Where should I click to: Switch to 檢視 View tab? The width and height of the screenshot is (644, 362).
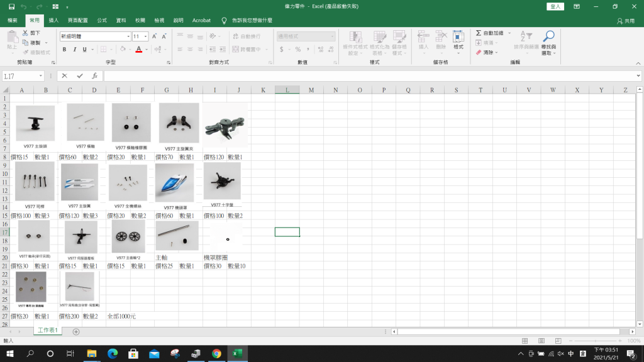click(159, 20)
